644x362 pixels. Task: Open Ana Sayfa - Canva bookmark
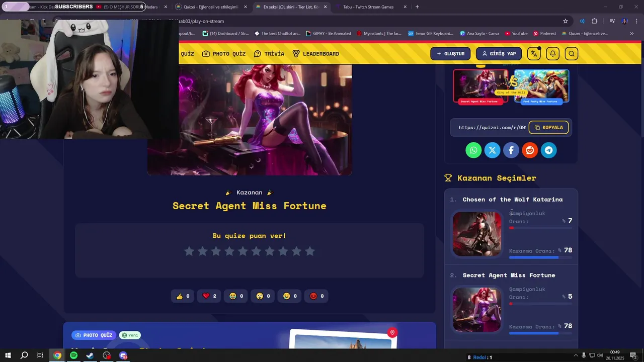pyautogui.click(x=479, y=34)
